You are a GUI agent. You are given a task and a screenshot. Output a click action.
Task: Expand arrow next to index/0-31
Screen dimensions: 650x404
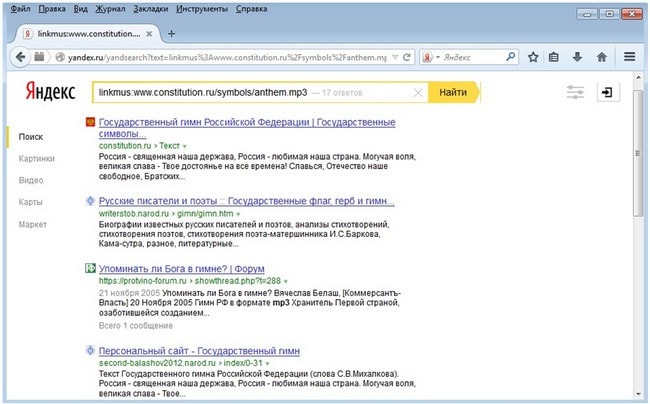click(267, 363)
